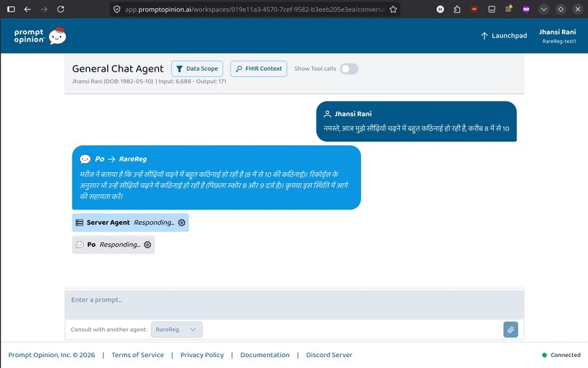Screen dimensions: 588x368
Task: Open FHIR Context
Action: [x=258, y=69]
